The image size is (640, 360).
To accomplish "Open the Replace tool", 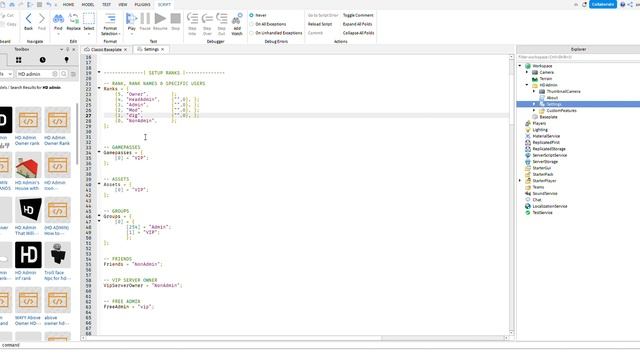I will (x=73, y=19).
